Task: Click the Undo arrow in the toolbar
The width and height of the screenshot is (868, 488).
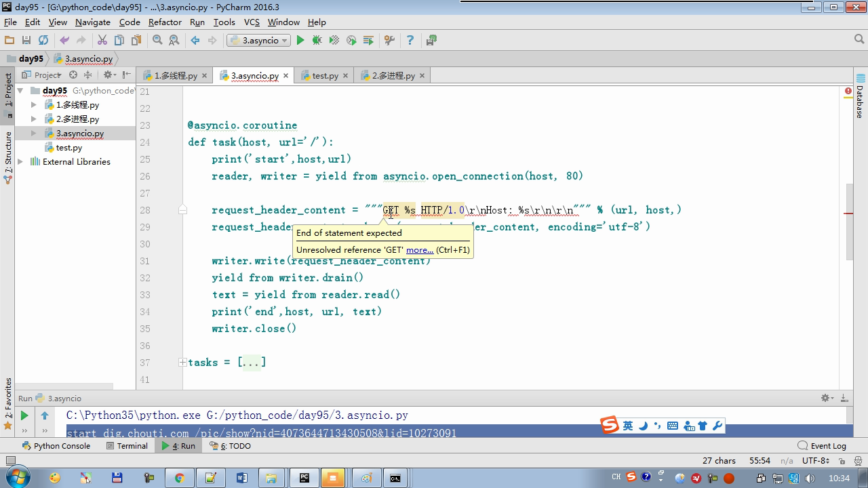Action: (x=64, y=41)
